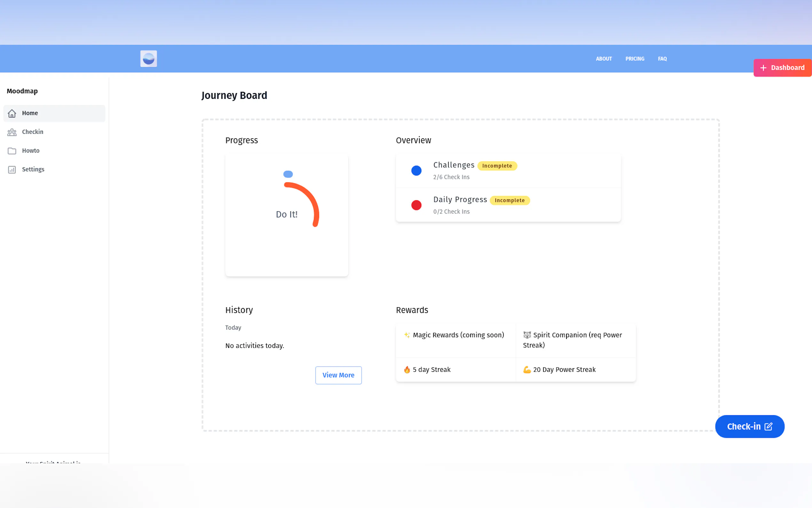Click the wolf Spirit Companion icon
This screenshot has width=812, height=508.
click(x=527, y=335)
